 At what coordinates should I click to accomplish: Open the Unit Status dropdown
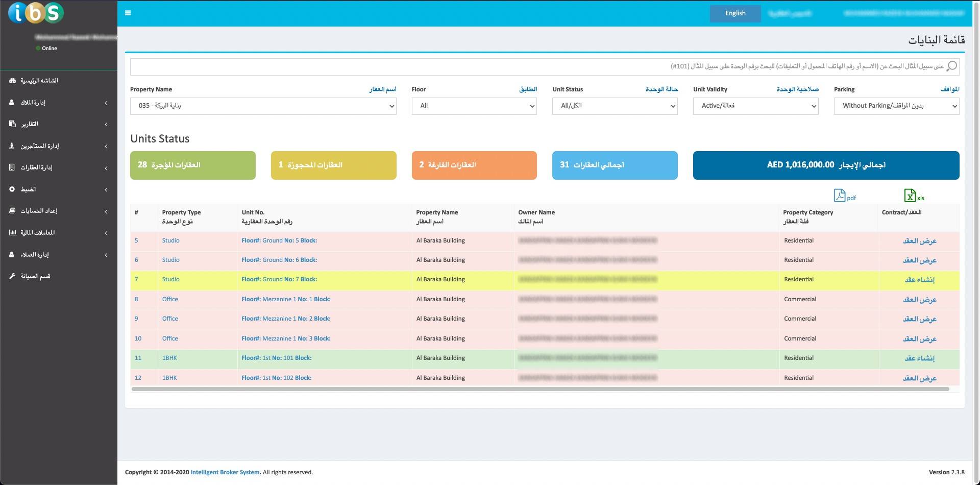tap(615, 106)
